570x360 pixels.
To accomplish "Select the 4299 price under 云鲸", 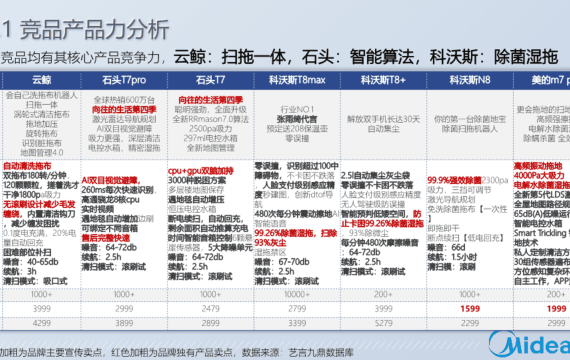I will pyautogui.click(x=41, y=323).
